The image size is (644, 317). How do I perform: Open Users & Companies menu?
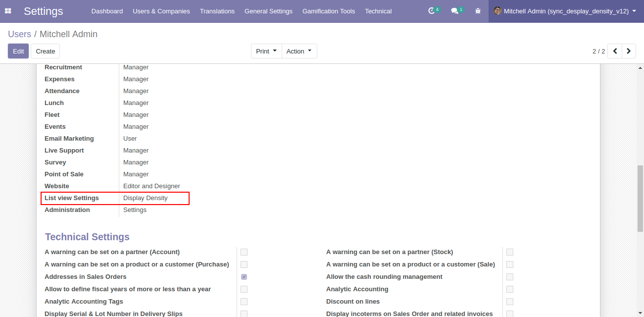(x=161, y=11)
